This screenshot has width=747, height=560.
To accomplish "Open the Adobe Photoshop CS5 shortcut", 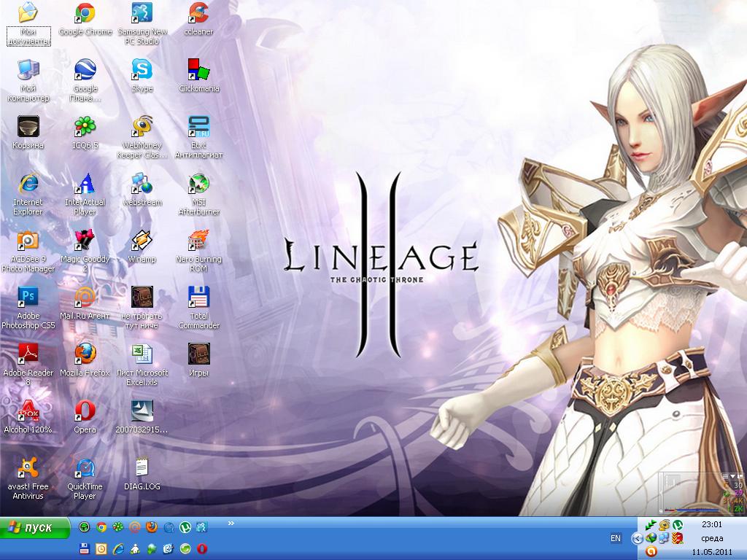I will (28, 297).
